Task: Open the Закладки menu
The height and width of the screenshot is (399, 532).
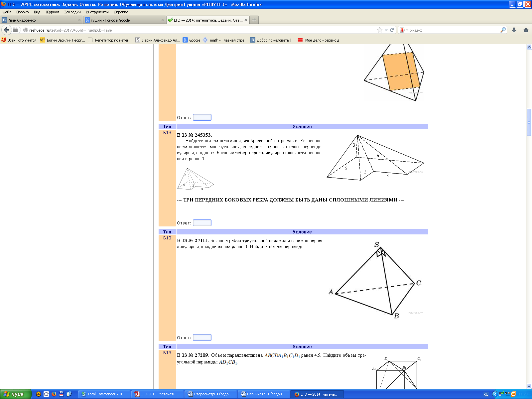Action: pyautogui.click(x=72, y=12)
